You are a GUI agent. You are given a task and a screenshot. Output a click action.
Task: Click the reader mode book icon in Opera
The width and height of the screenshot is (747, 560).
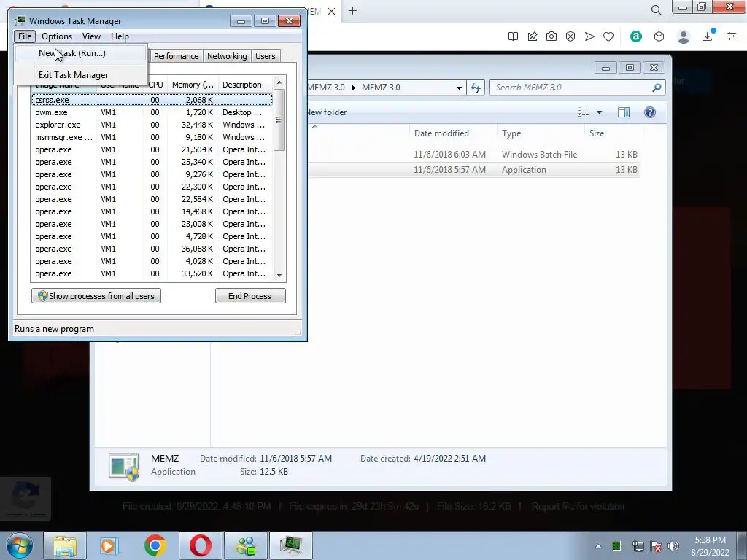click(513, 36)
